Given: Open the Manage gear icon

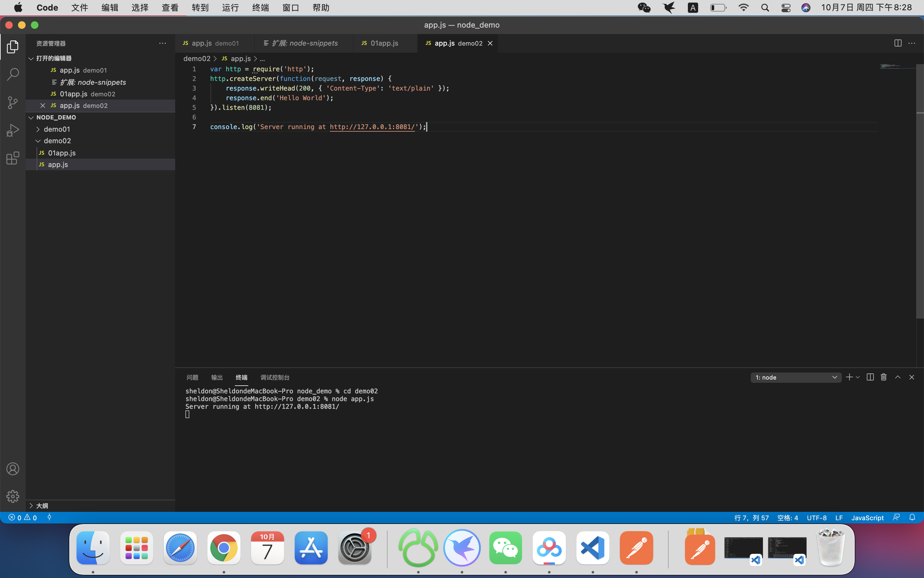Looking at the screenshot, I should (13, 496).
